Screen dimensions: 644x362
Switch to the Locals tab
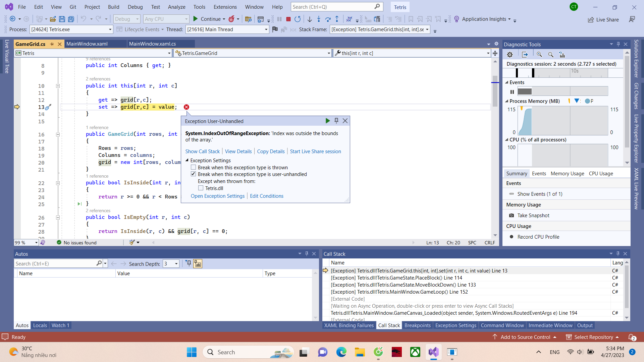pos(40,325)
